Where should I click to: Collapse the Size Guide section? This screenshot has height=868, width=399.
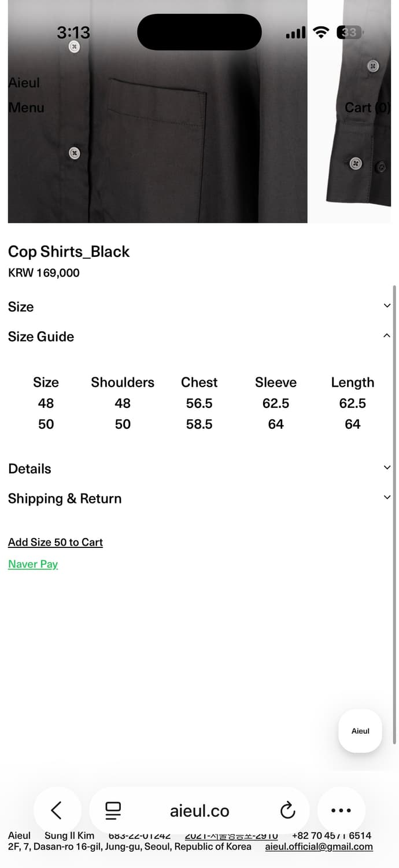click(x=387, y=336)
